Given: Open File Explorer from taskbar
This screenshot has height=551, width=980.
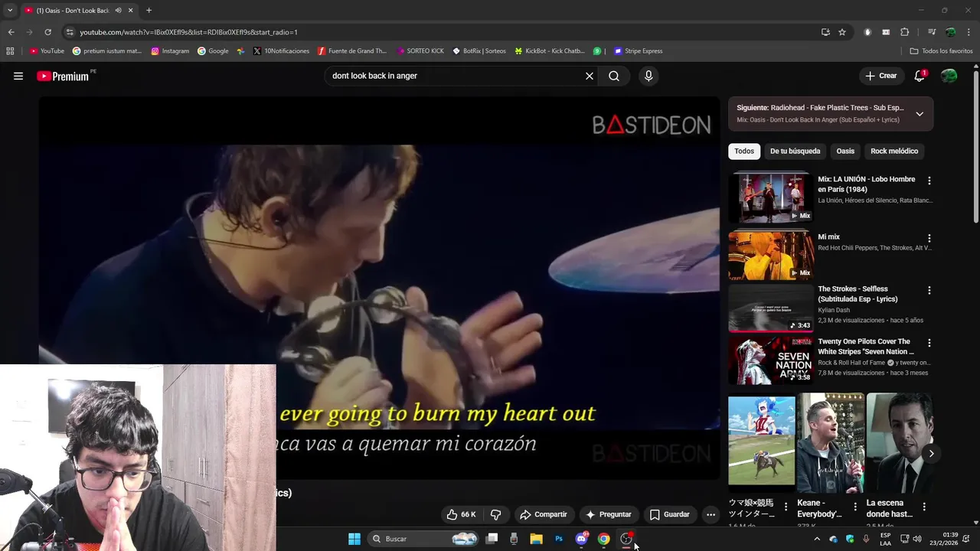Looking at the screenshot, I should tap(537, 539).
